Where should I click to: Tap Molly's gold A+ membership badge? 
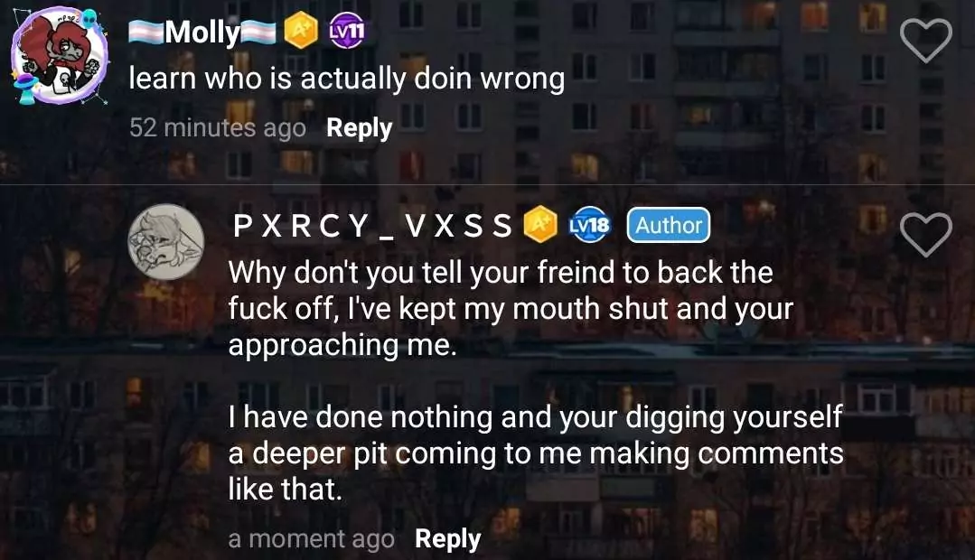(301, 31)
